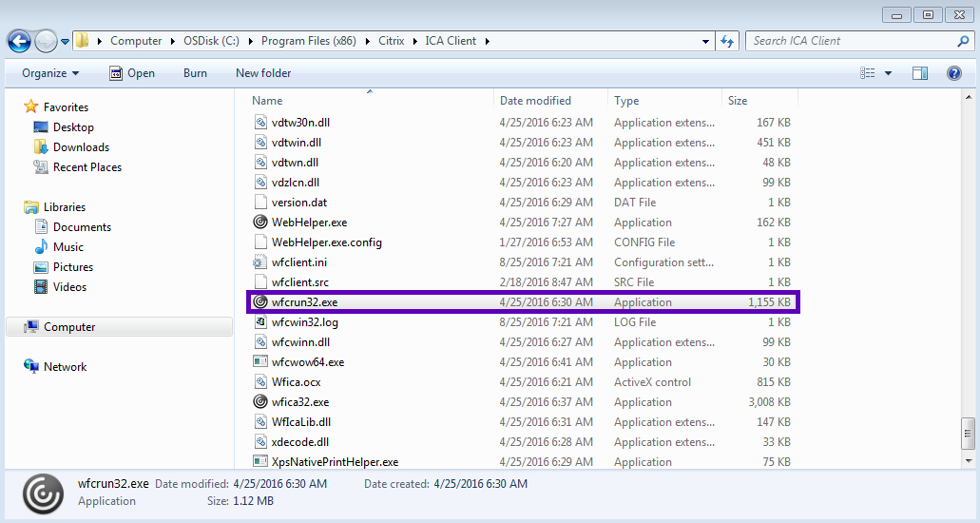Select the vdtwin.dll file icon
The image size is (980, 523).
(260, 142)
